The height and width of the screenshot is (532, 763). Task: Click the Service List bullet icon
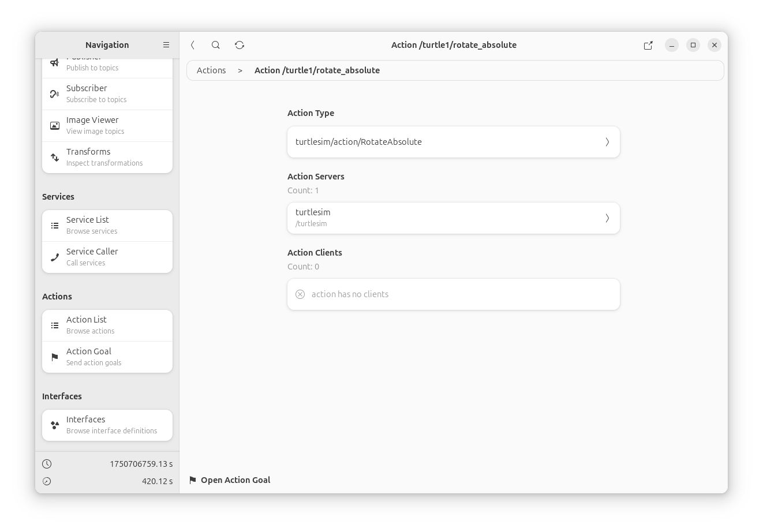pos(55,226)
